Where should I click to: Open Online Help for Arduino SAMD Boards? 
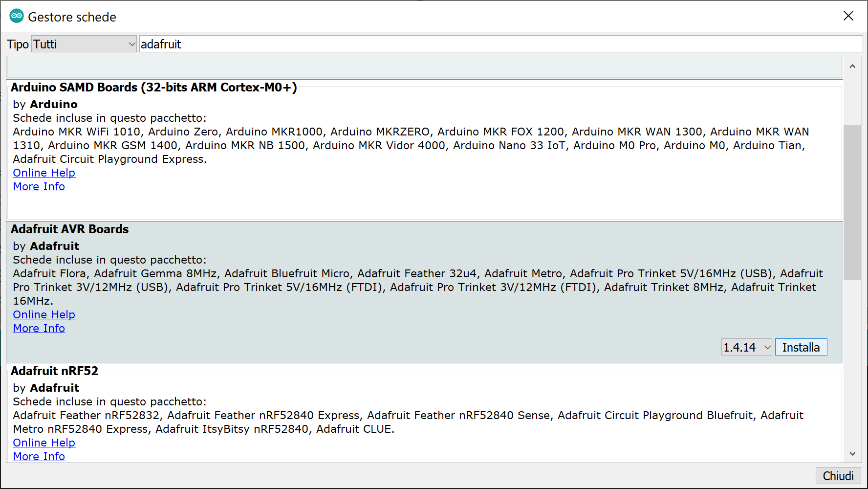(x=44, y=173)
